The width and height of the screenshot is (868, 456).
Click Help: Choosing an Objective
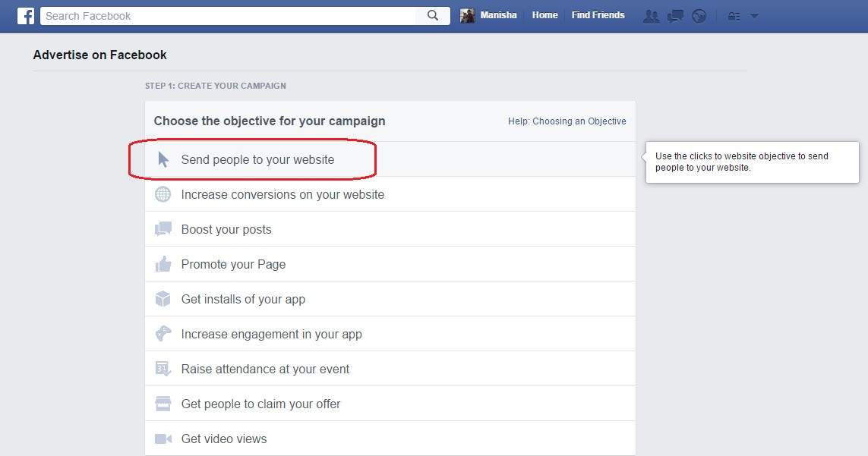pos(567,121)
